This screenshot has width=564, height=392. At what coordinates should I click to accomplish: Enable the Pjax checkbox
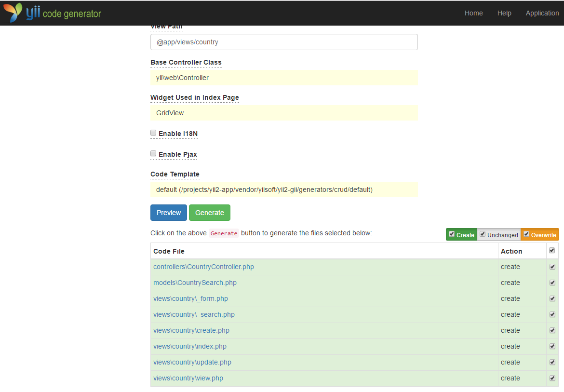coord(153,153)
